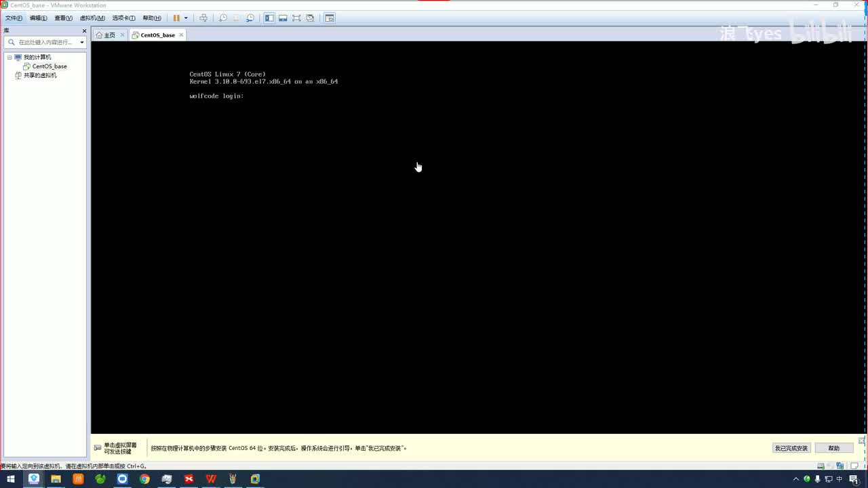Viewport: 868px width, 488px height.
Task: Open the green app on the taskbar
Action: pyautogui.click(x=100, y=479)
